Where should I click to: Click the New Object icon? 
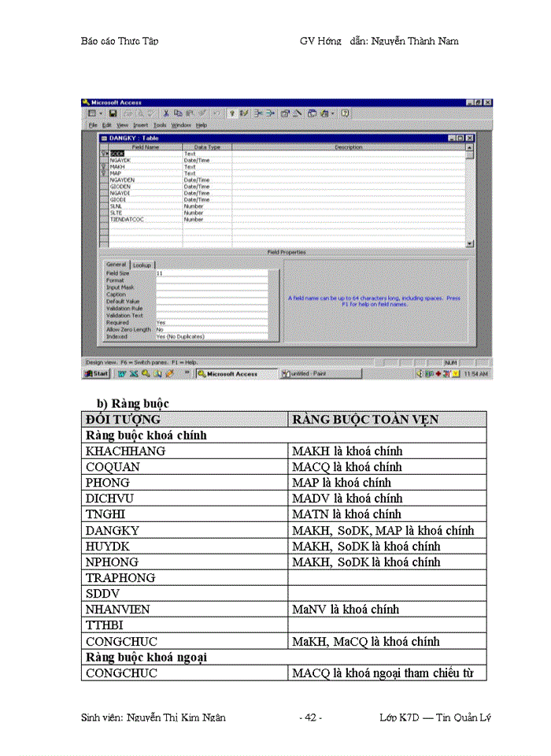tap(324, 113)
